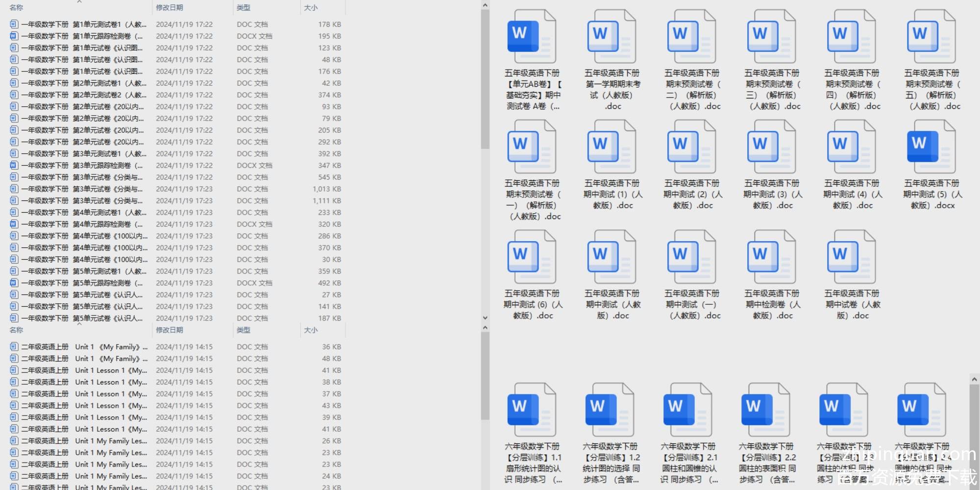Select 六年级数学下册 分层训练 2.2 圆柱的表面积 icon

765,410
